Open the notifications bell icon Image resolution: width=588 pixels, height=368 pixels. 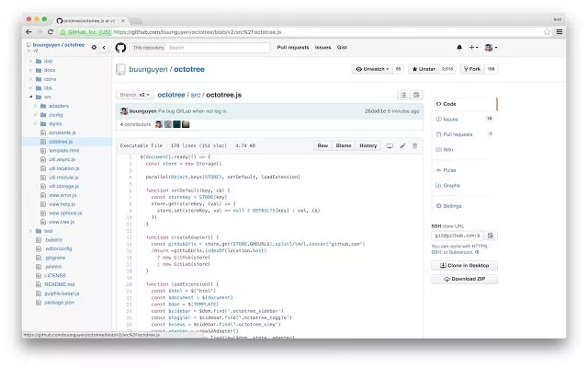point(459,47)
